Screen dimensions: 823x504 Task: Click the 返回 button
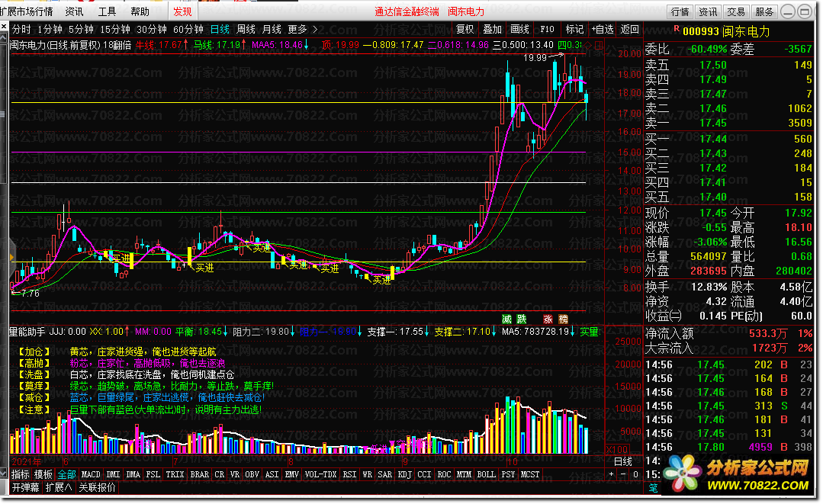point(629,30)
